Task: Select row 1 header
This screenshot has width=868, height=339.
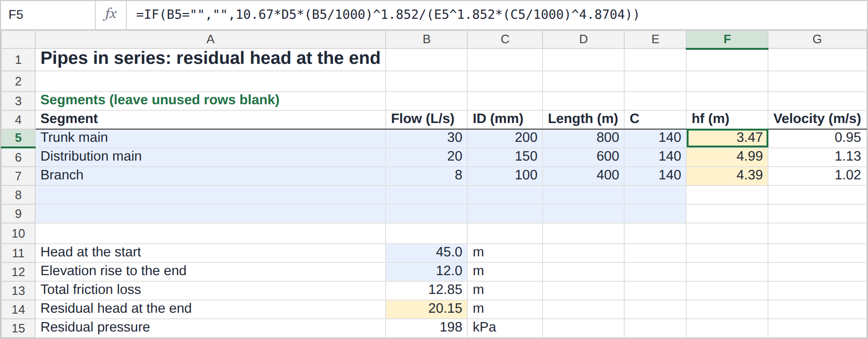Action: pyautogui.click(x=18, y=60)
